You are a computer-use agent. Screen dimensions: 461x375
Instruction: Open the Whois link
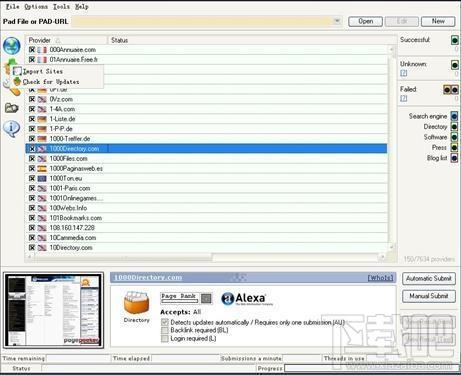coord(380,278)
